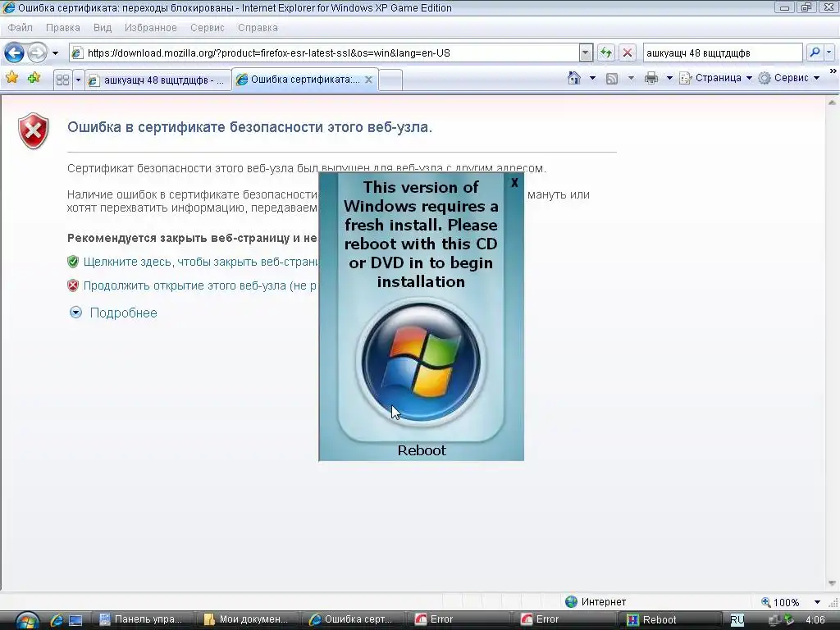Switch to the ашкуащч 48 вщцтдщфв tab
This screenshot has height=630, width=840.
tap(158, 80)
